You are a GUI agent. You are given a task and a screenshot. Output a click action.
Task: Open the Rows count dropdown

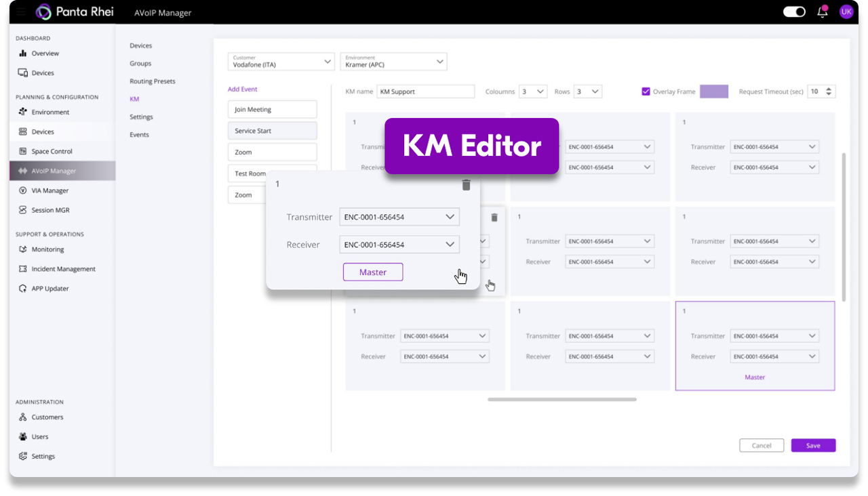587,91
